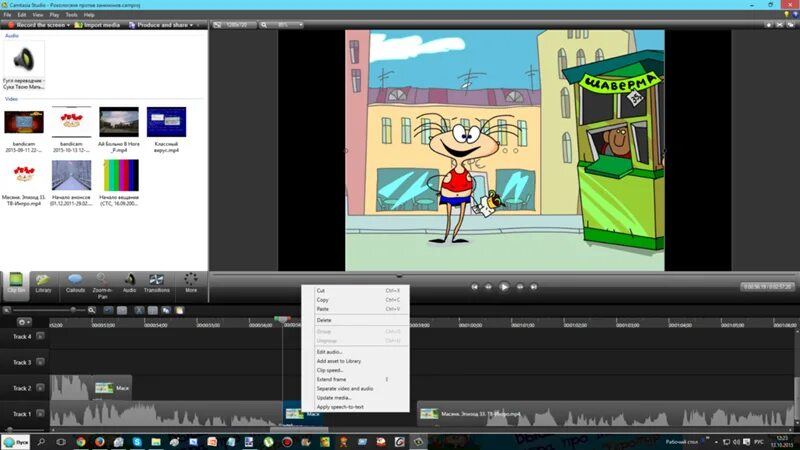
Task: Select the Масяня clip on Track 2
Action: click(113, 388)
